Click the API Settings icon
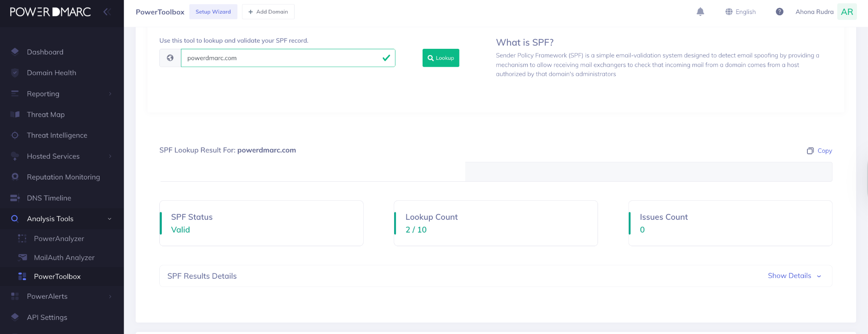 [x=15, y=317]
